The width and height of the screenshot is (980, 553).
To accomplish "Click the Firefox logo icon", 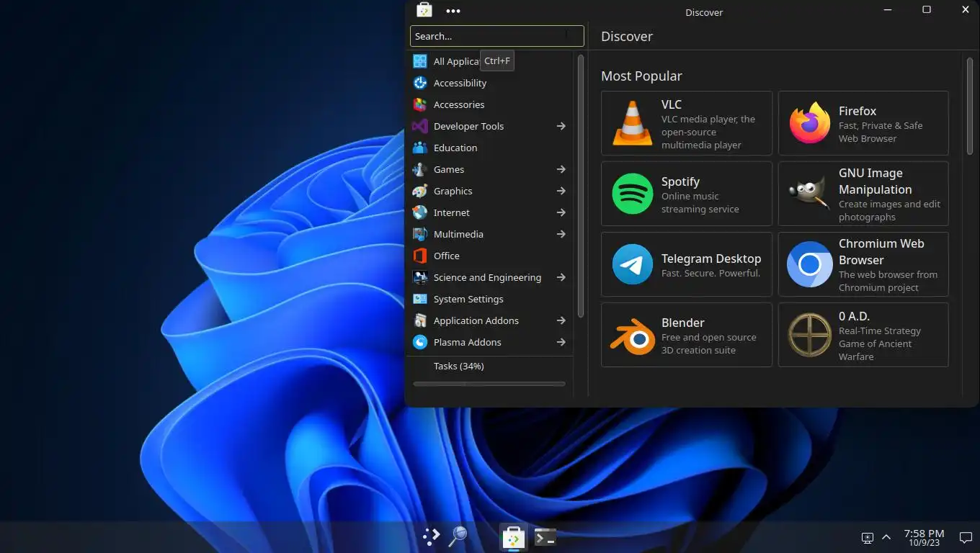I will [x=810, y=123].
